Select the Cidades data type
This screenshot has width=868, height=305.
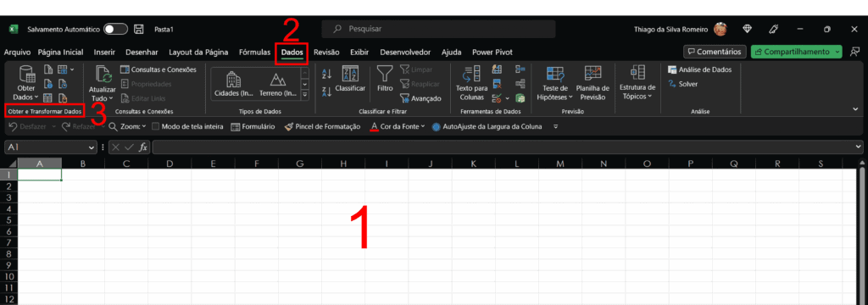click(x=233, y=83)
